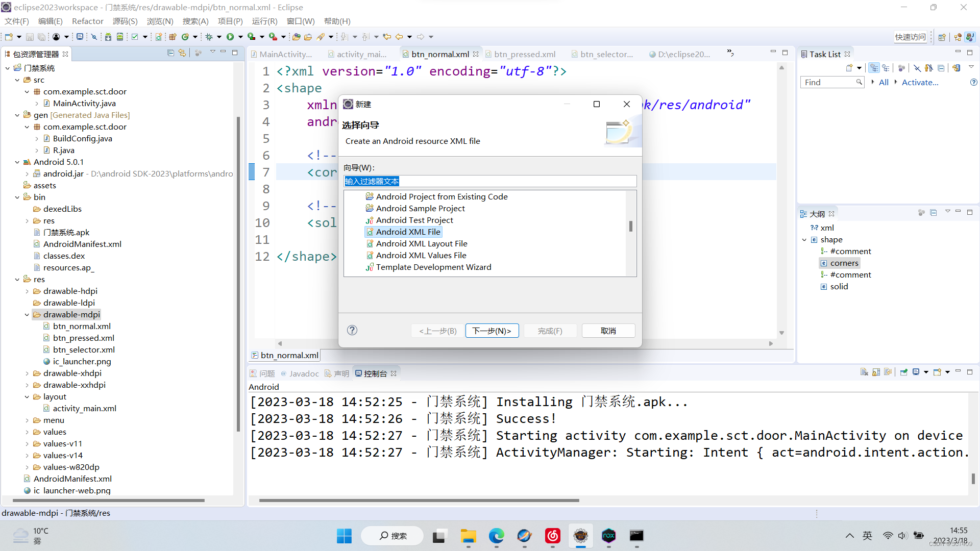Screen dimensions: 980x551
Task: Open the 运行(R) menu
Action: (264, 21)
